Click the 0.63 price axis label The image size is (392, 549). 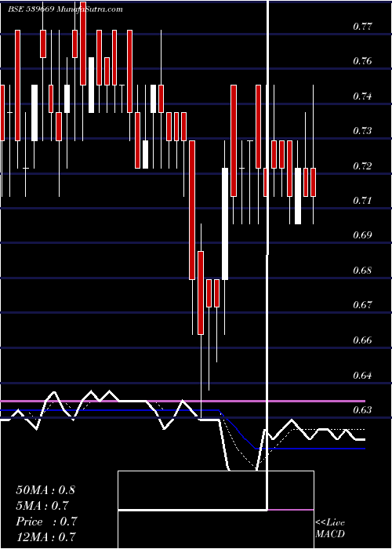tap(362, 409)
